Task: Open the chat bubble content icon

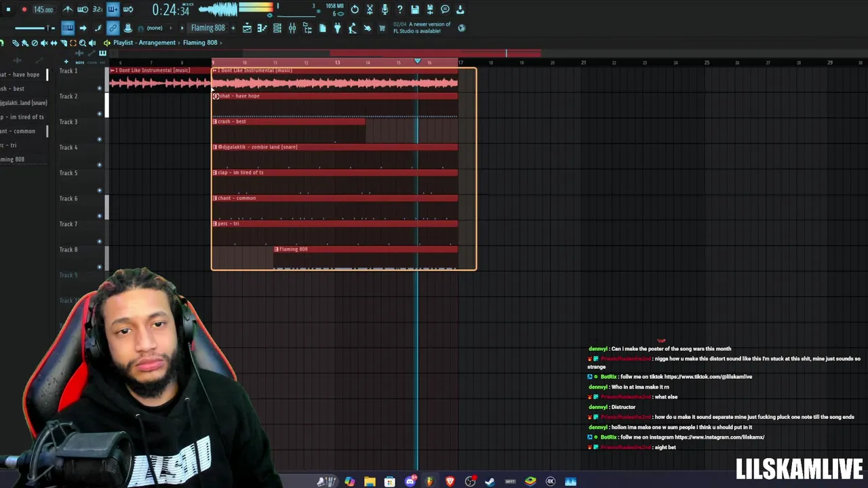Action: click(445, 9)
